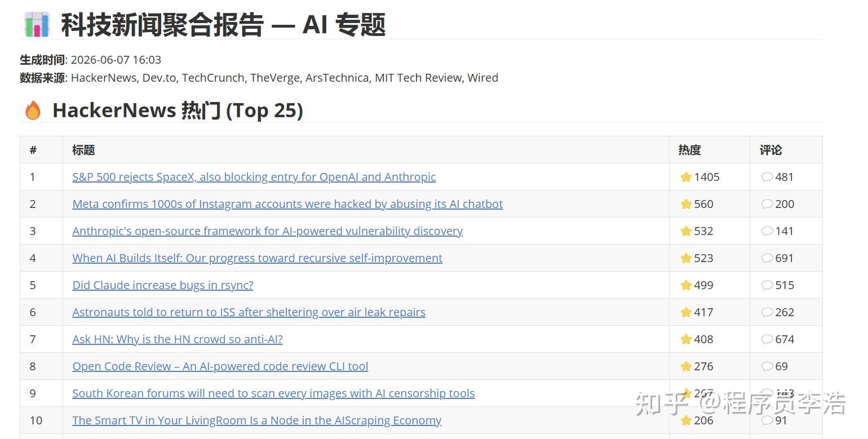Viewport: 868px width, 439px height.
Task: Follow the Ask HN anti-AI discussion link
Action: tap(178, 339)
